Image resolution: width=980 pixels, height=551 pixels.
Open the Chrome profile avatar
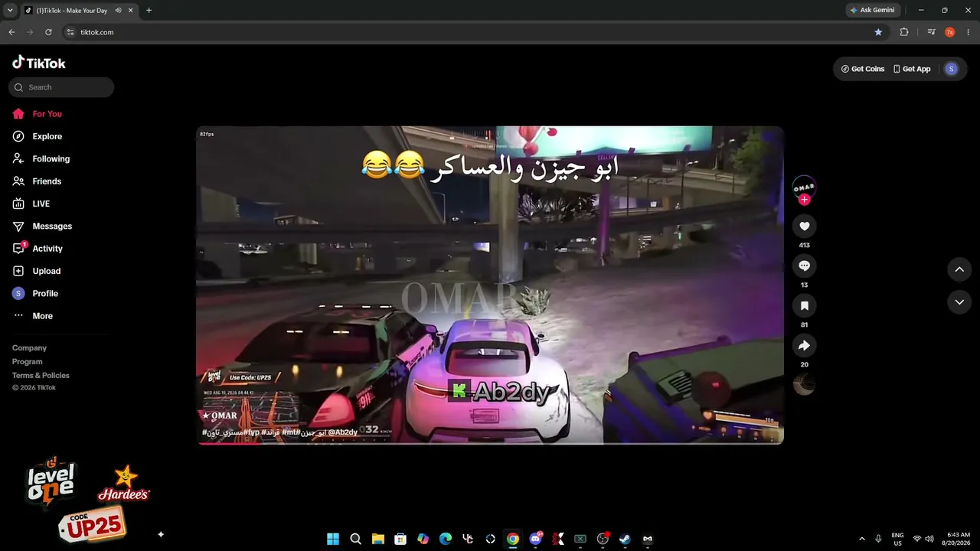950,32
